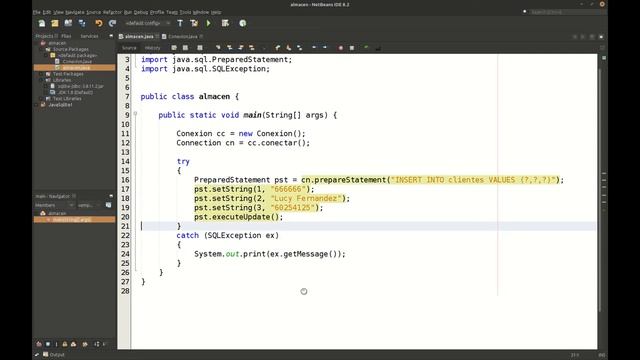
Task: Open the empty filter dropdown in Navigator
Action: click(89, 205)
